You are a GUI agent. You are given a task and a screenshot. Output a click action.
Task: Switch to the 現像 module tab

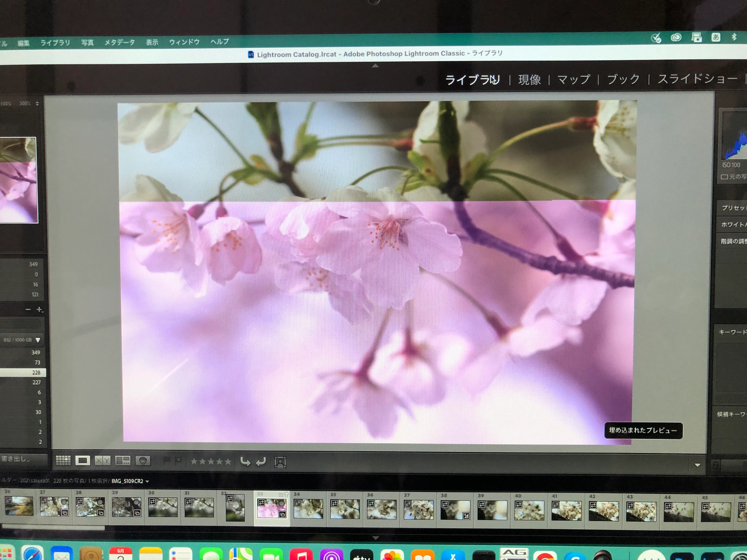[529, 80]
